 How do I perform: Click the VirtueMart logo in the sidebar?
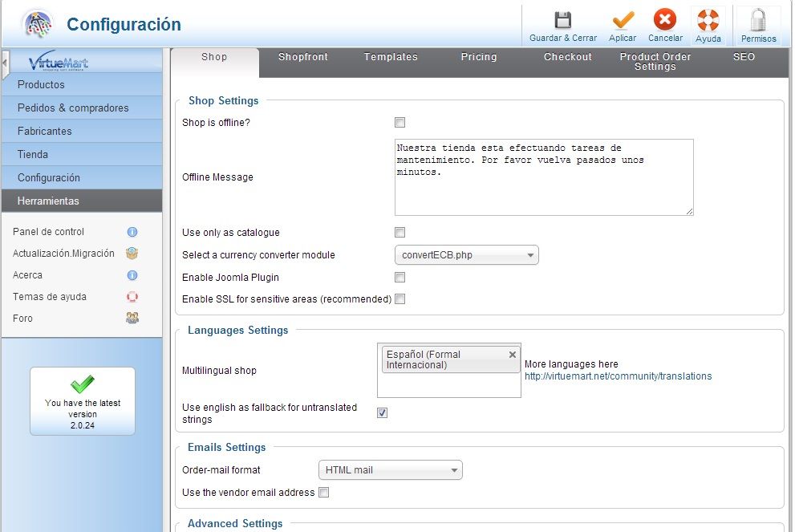59,61
